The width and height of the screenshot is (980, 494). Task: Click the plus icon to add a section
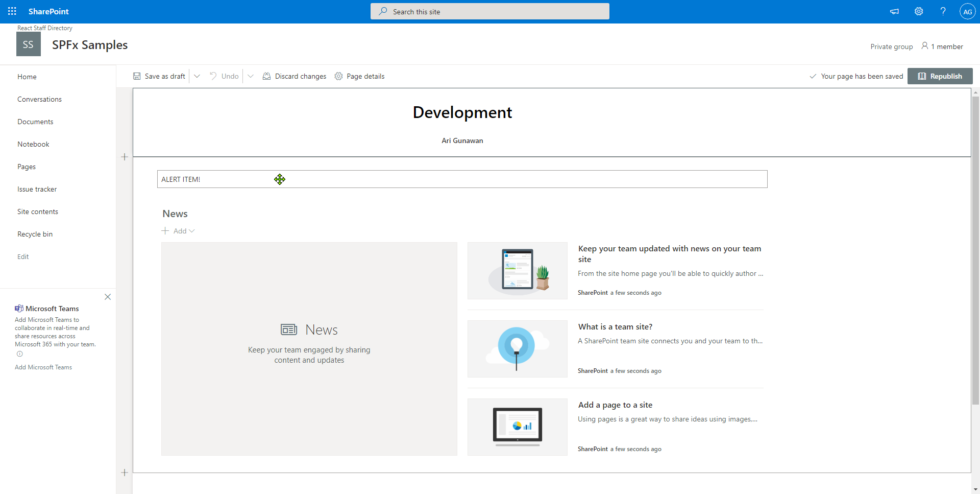coord(125,157)
